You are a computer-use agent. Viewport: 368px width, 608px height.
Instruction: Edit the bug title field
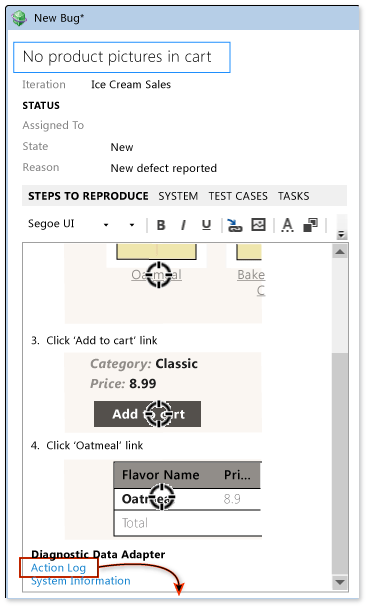[122, 57]
